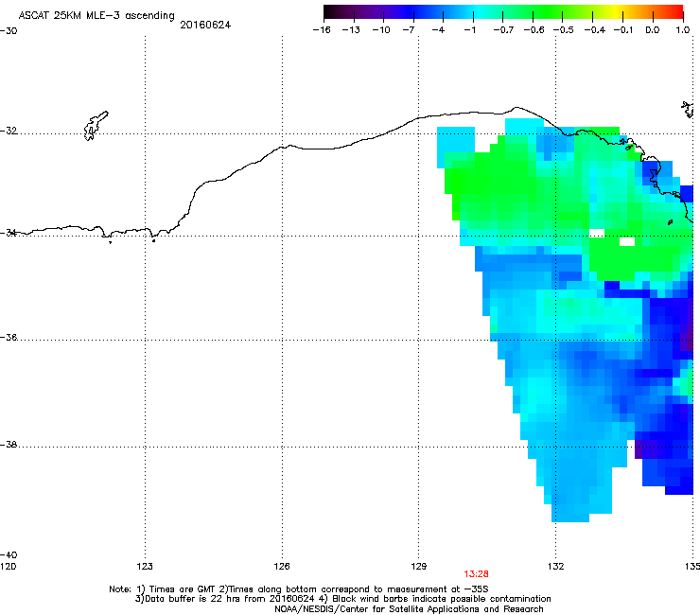Click the NOAA/NESDIS credit line

tap(409, 609)
